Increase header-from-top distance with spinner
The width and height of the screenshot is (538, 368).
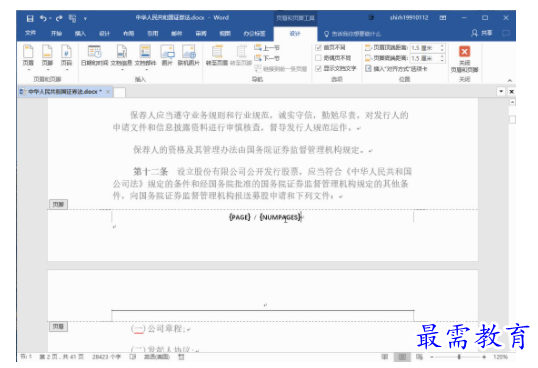[442, 46]
